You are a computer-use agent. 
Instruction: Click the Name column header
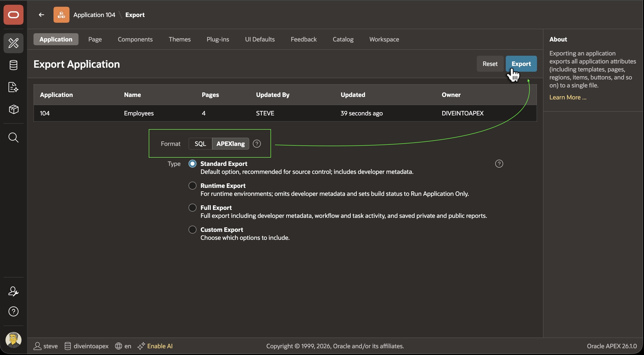click(132, 95)
